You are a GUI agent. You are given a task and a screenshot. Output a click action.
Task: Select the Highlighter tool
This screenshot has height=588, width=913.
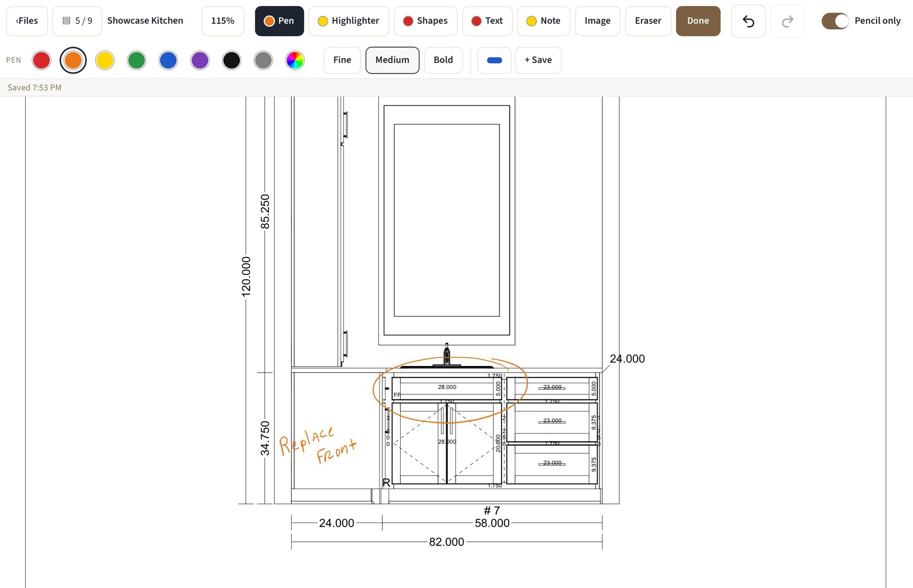click(x=348, y=21)
